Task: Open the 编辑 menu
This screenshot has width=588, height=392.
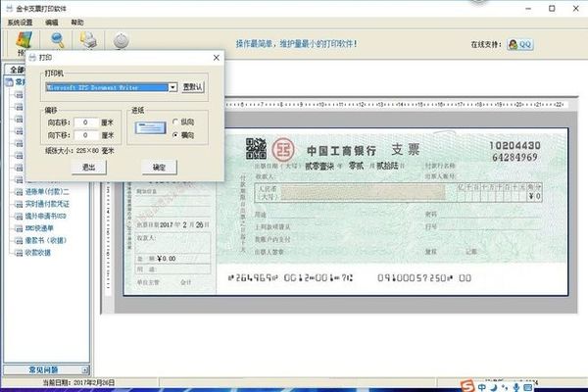Action: pyautogui.click(x=53, y=21)
